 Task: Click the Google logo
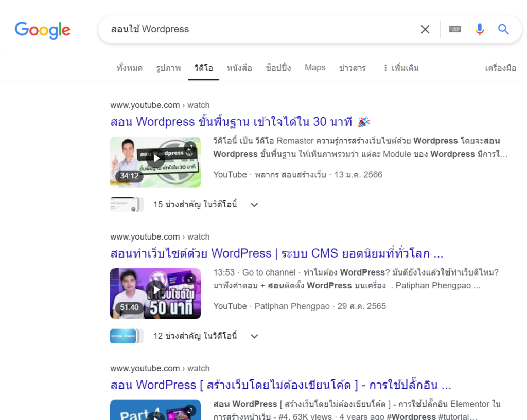(42, 30)
